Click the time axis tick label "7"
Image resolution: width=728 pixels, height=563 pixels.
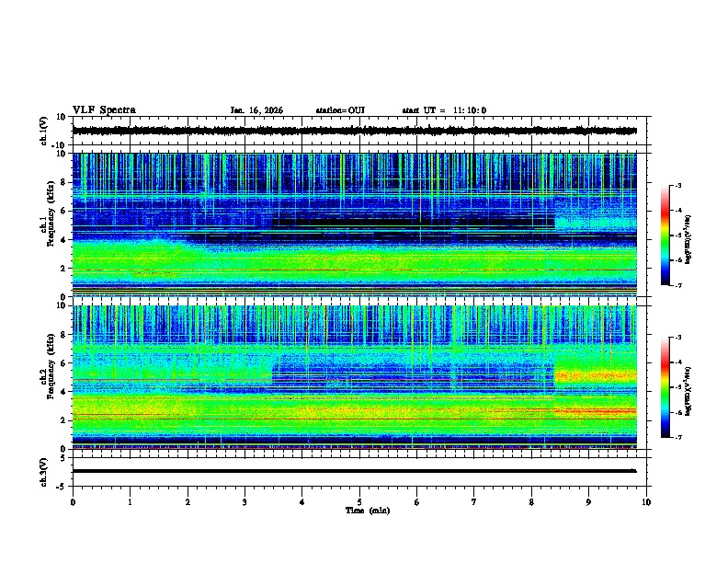474,502
